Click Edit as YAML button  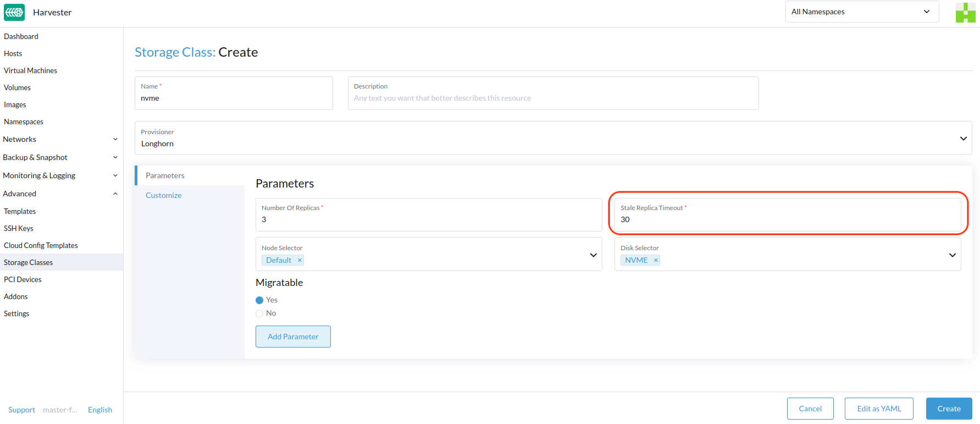point(879,409)
